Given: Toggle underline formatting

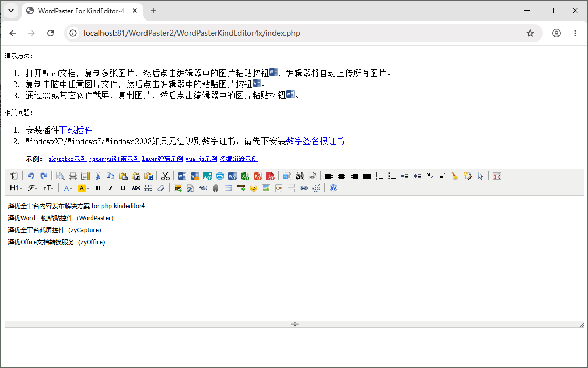Looking at the screenshot, I should pyautogui.click(x=123, y=188).
